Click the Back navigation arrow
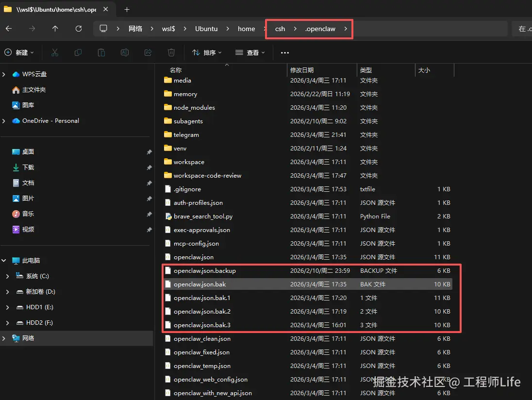 click(x=9, y=29)
